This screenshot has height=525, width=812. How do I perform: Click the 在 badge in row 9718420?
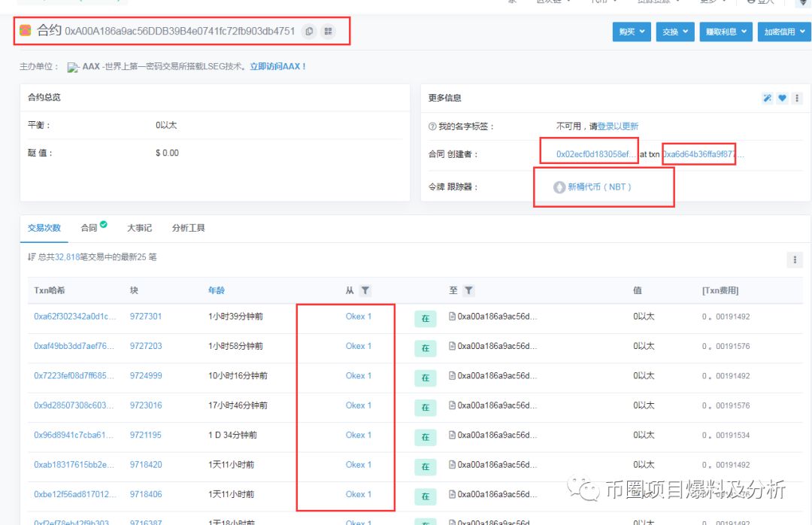coord(425,466)
